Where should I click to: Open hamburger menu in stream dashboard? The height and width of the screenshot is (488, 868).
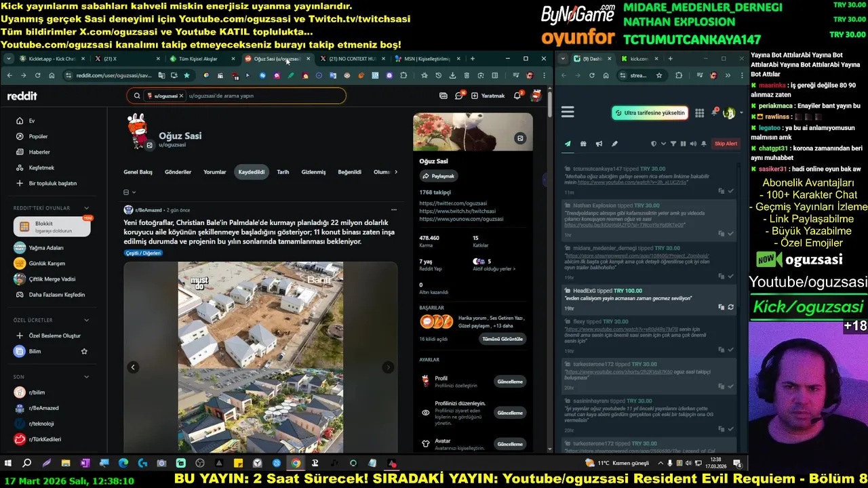pyautogui.click(x=568, y=112)
